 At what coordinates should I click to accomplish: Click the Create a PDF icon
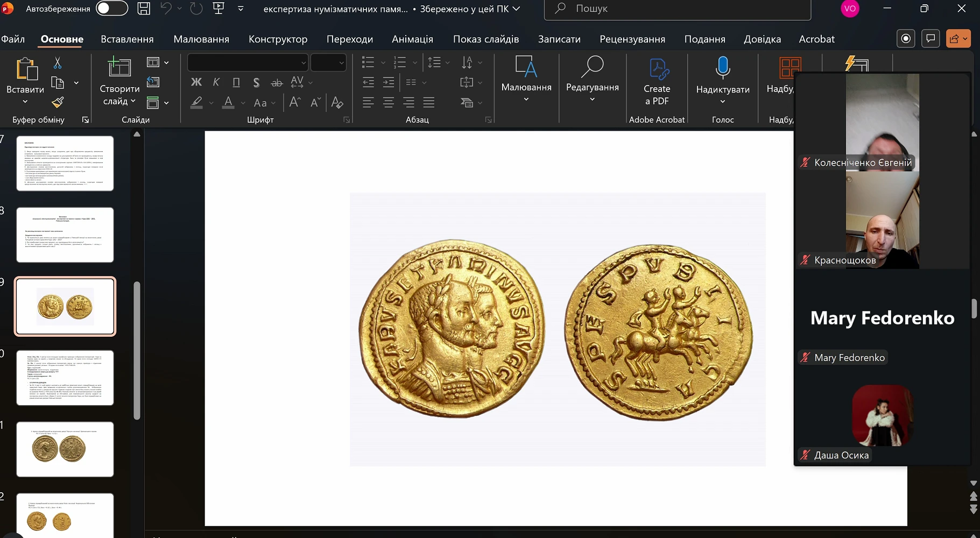click(657, 70)
